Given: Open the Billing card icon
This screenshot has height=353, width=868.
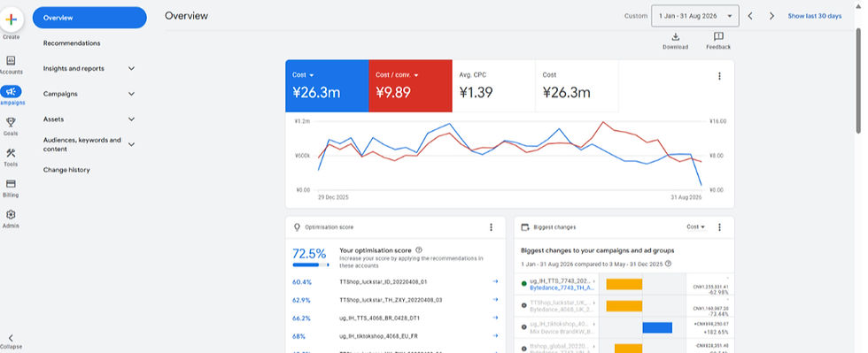Looking at the screenshot, I should pyautogui.click(x=11, y=184).
